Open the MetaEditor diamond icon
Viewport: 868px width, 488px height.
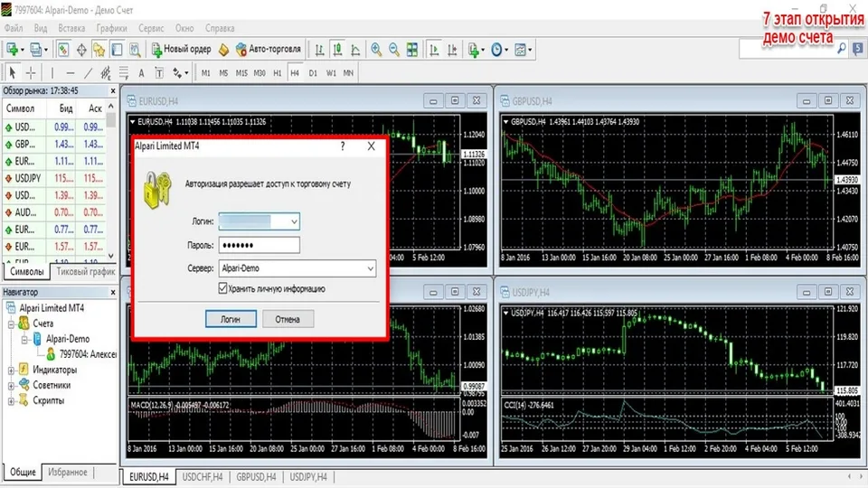tap(223, 50)
